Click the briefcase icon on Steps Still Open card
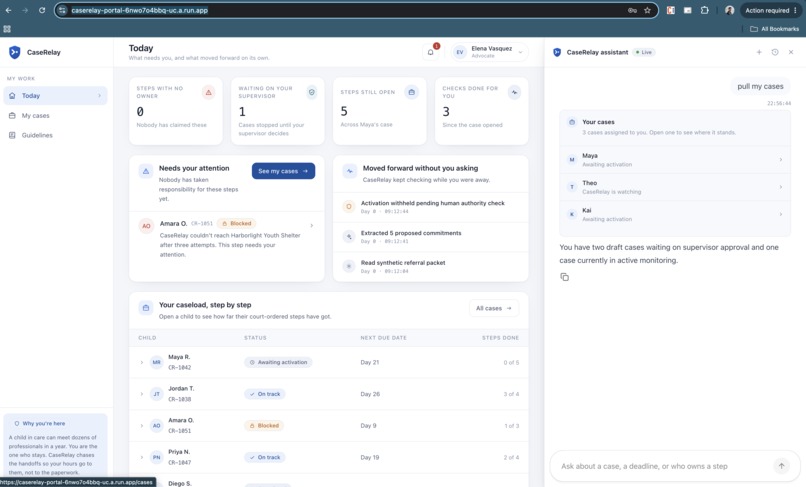 click(x=412, y=93)
